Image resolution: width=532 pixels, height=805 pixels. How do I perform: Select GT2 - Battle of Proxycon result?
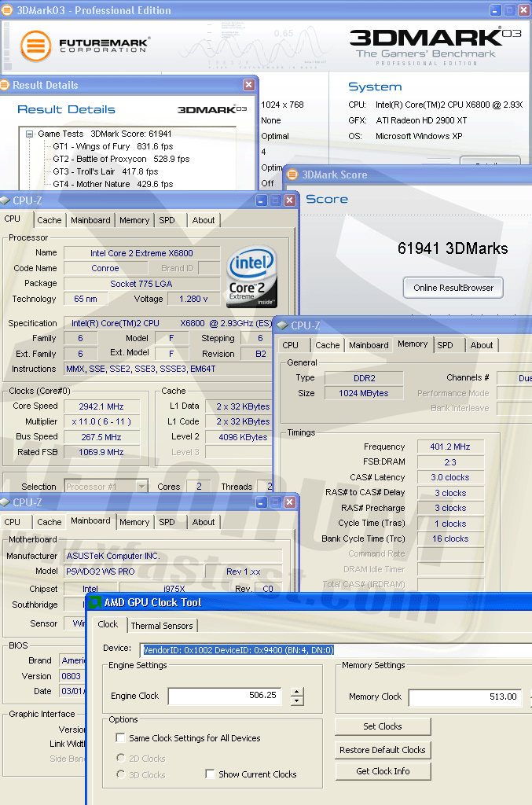[x=121, y=159]
